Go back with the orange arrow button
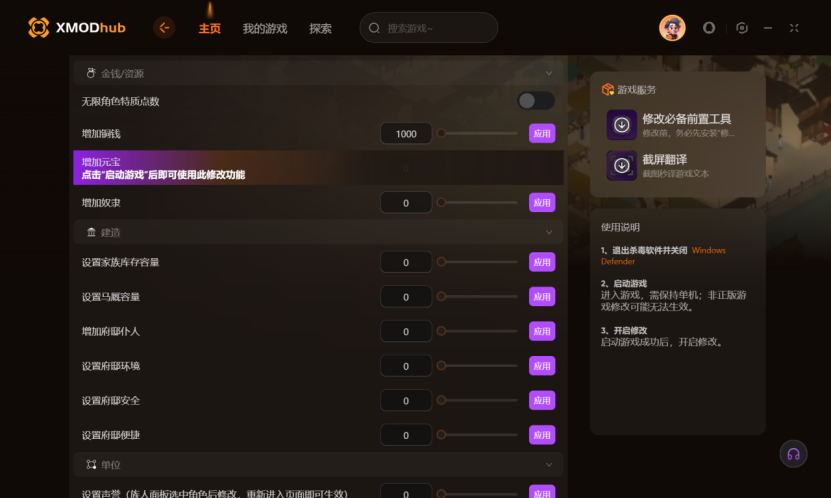Viewport: 831px width, 498px height. pos(164,28)
